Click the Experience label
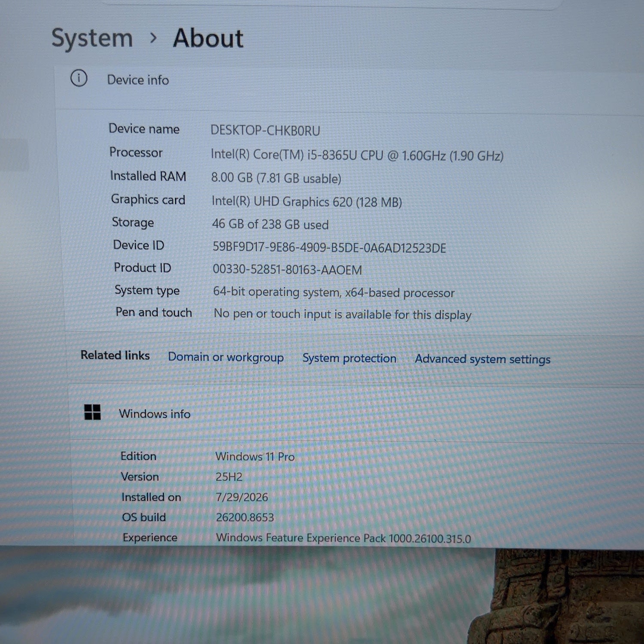The height and width of the screenshot is (644, 644). (150, 538)
